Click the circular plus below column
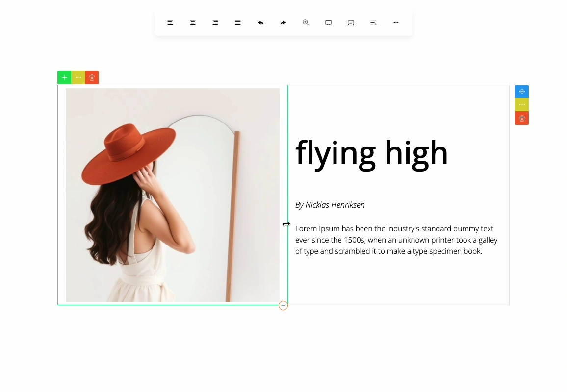The width and height of the screenshot is (567, 392). 283,306
